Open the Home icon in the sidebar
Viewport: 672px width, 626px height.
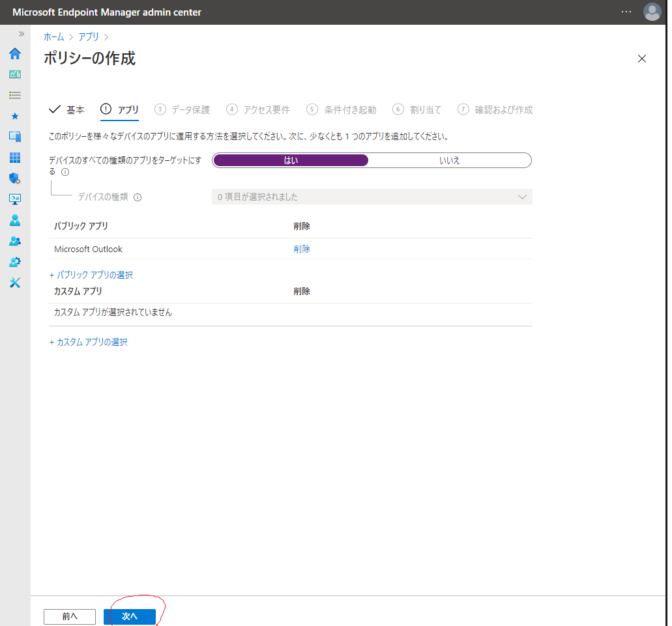15,53
